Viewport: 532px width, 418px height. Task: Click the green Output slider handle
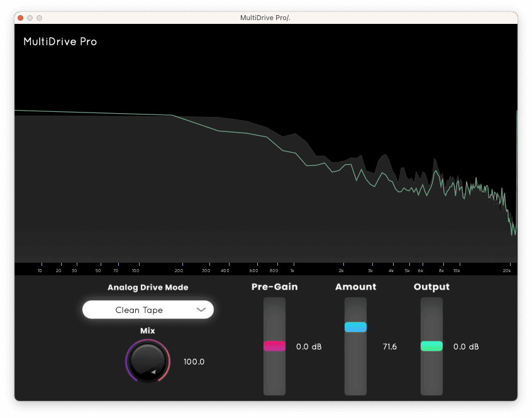pos(431,346)
